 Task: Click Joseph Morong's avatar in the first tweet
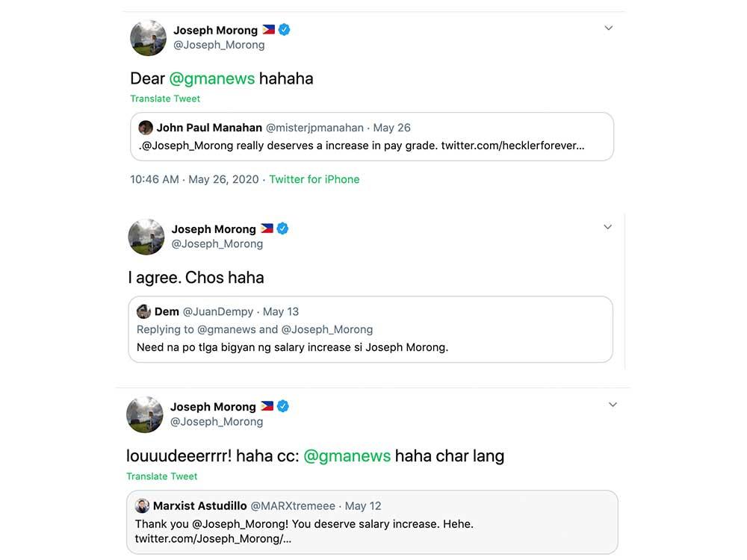tap(148, 38)
